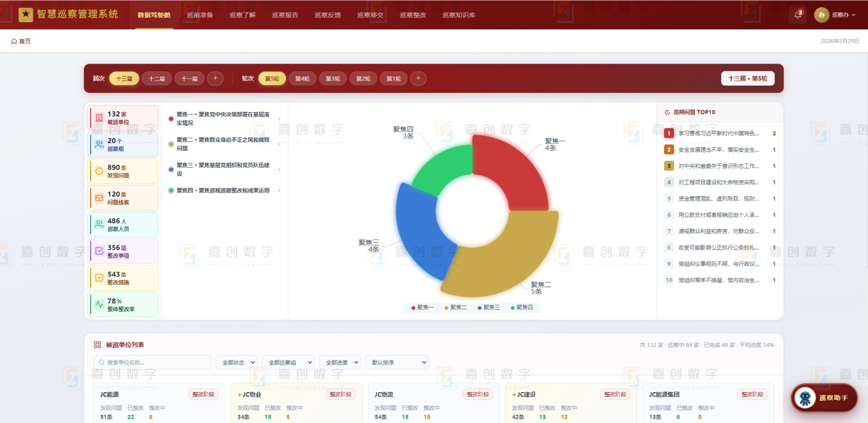
Task: Add a new 轮次 with plus button
Action: point(418,79)
